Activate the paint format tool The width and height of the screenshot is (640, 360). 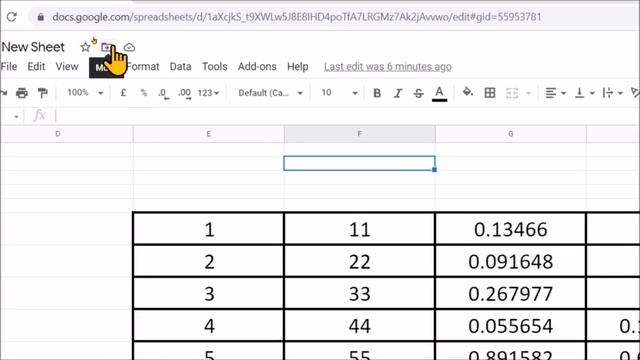[42, 93]
